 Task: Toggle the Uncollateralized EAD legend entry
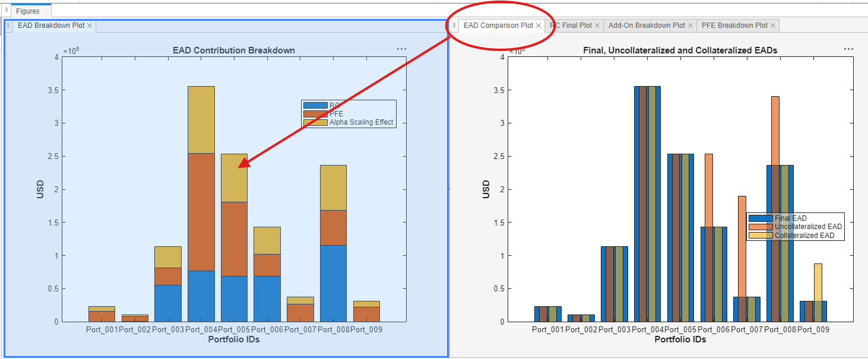click(807, 226)
